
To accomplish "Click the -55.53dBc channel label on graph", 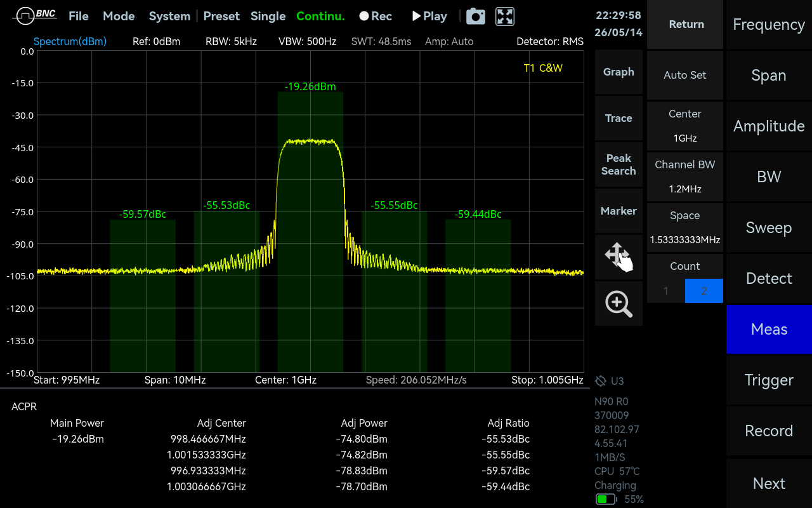I will tap(226, 205).
